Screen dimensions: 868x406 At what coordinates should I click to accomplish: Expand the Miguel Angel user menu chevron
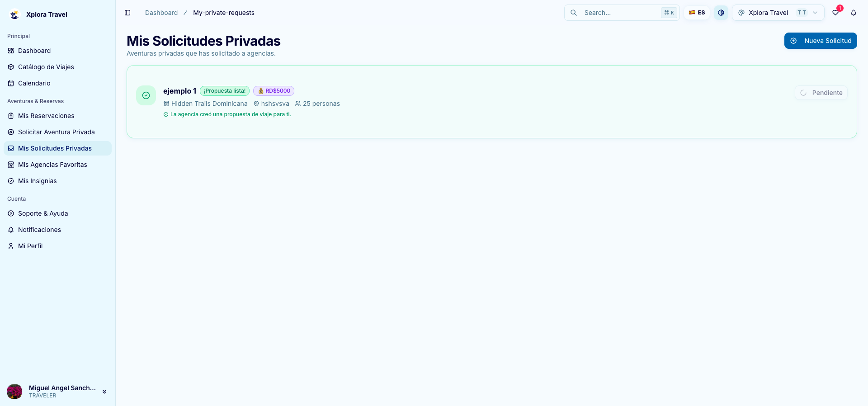pyautogui.click(x=104, y=392)
